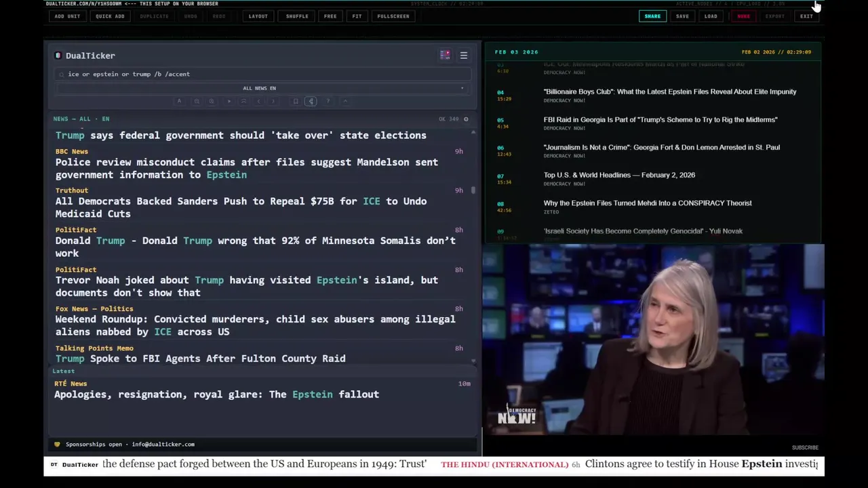Click the font size 'A' icon
This screenshot has width=868, height=488.
pyautogui.click(x=179, y=102)
